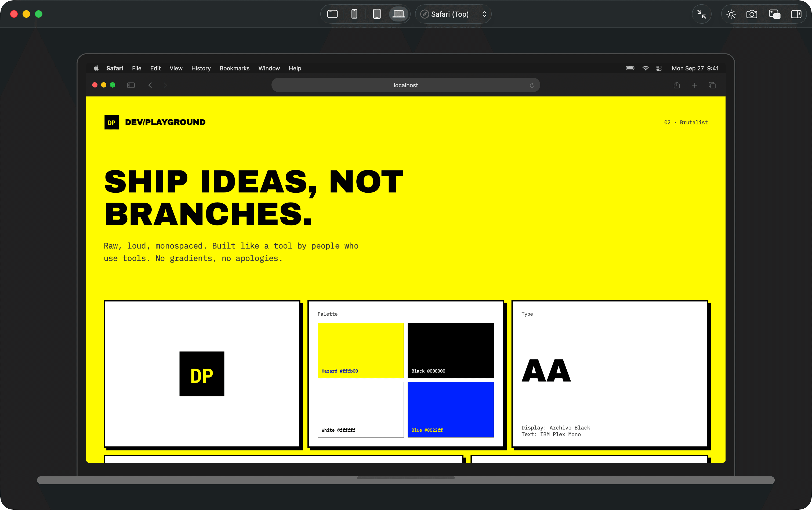The width and height of the screenshot is (812, 510).
Task: Open the overlapping screens icon
Action: pyautogui.click(x=774, y=14)
